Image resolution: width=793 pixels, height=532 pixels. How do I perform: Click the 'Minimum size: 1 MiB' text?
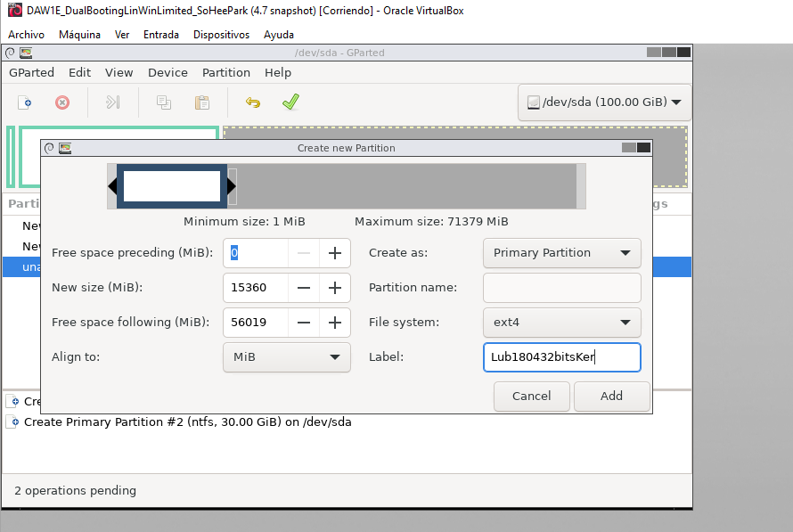244,222
